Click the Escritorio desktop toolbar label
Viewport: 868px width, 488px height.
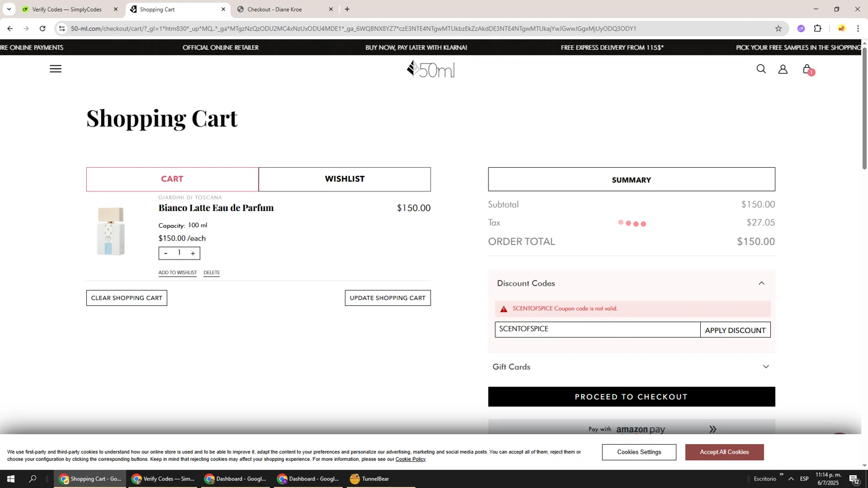point(765,479)
